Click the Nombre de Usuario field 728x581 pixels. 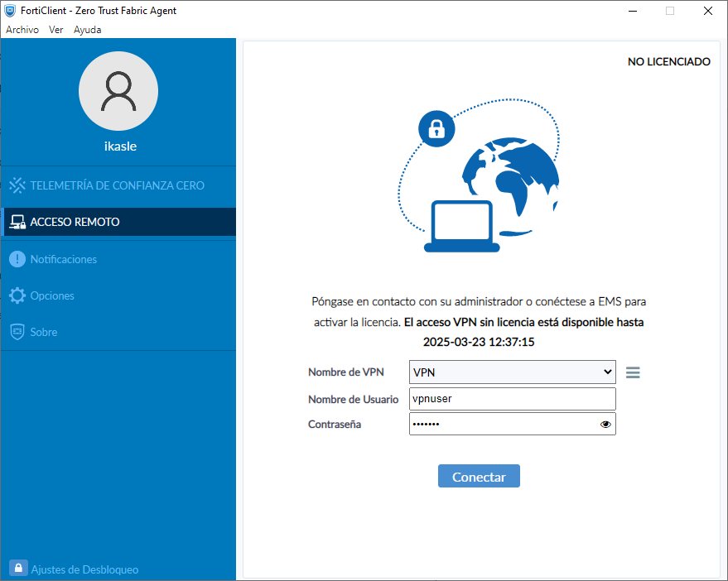(x=512, y=398)
